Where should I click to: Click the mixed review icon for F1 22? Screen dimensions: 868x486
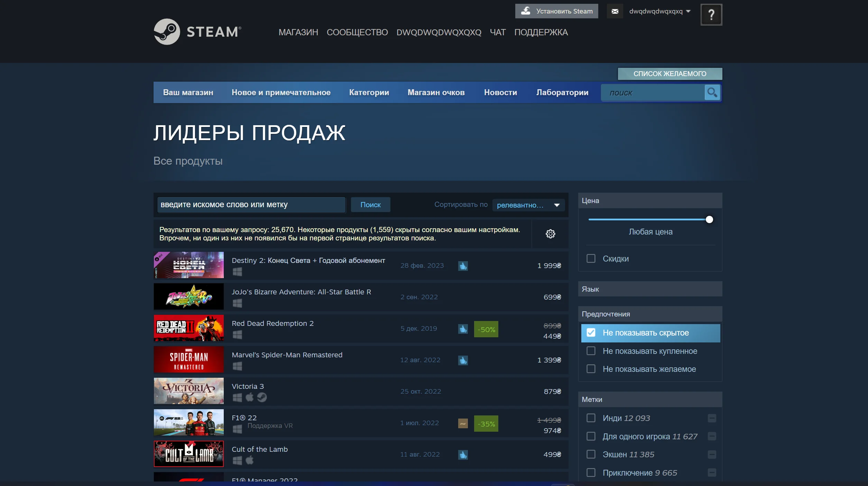pyautogui.click(x=463, y=423)
